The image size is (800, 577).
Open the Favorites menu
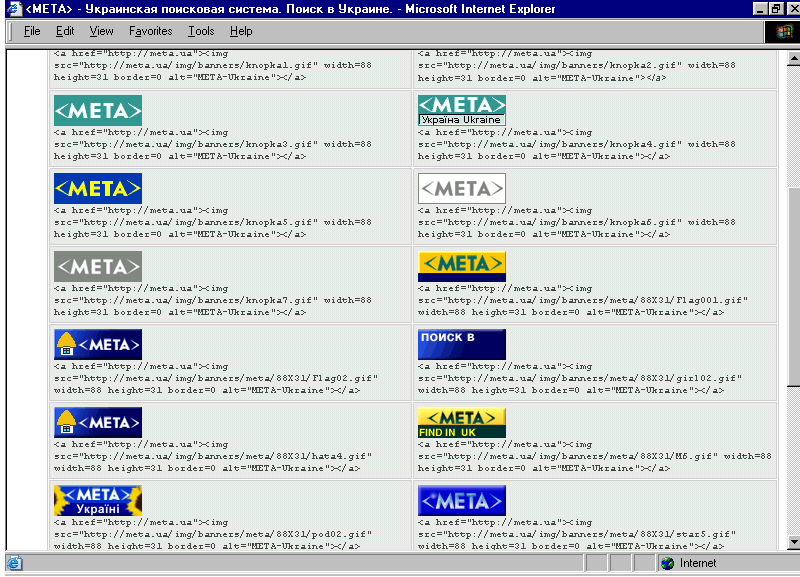pyautogui.click(x=151, y=31)
